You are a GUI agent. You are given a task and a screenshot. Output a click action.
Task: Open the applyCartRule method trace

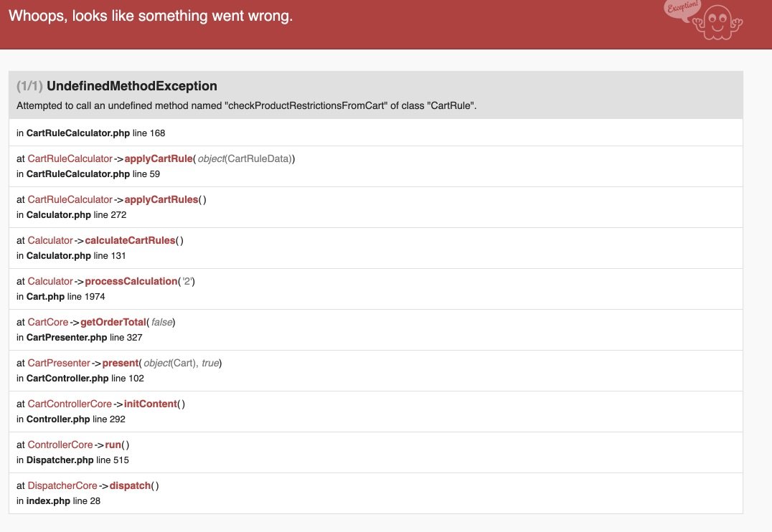click(x=159, y=158)
